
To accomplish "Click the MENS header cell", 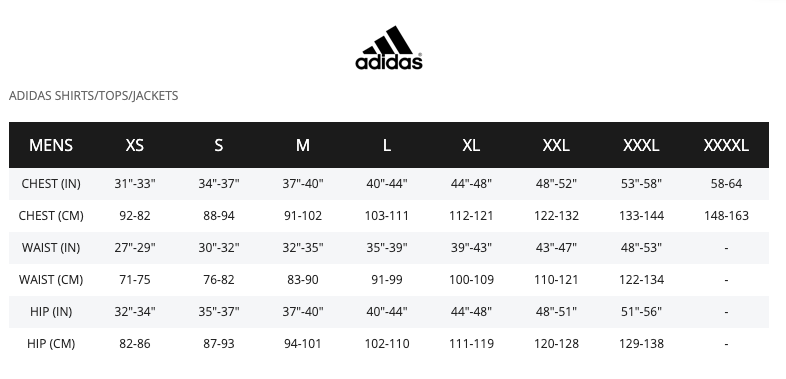I will click(51, 145).
